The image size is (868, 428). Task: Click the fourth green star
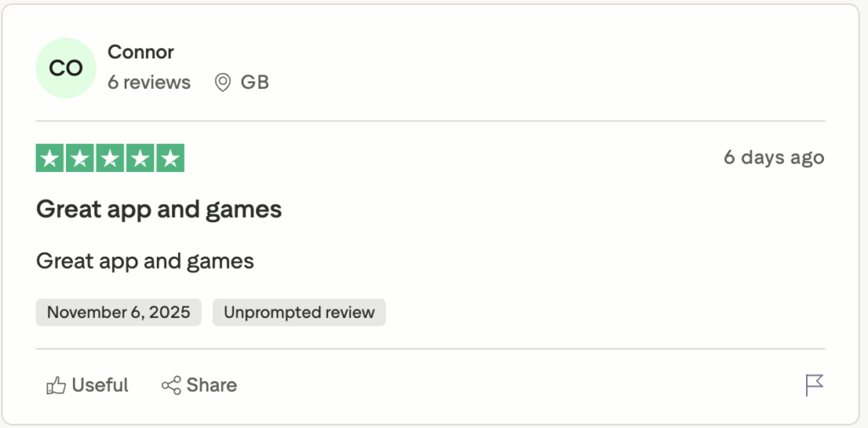(140, 158)
